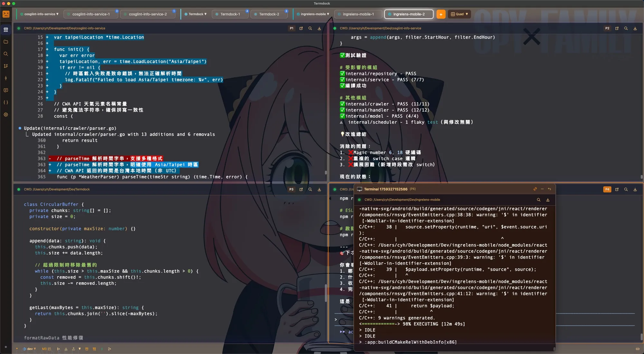Click the curly braces snippets sidebar icon

tap(6, 102)
